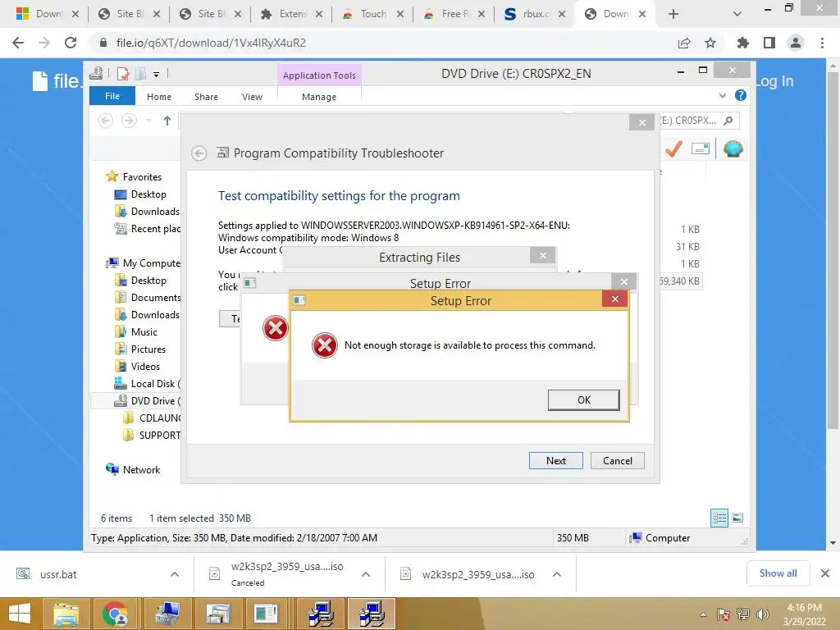Switch to details view icon
This screenshot has width=840, height=630.
[x=719, y=518]
